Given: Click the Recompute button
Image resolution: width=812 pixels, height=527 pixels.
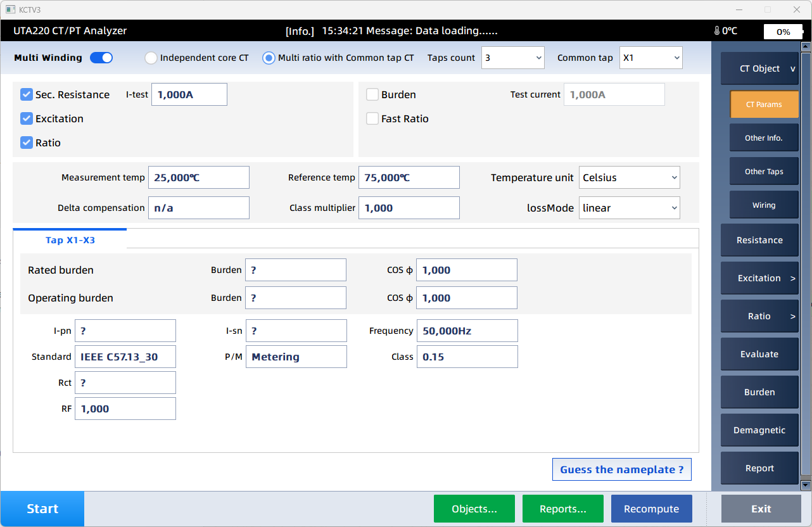Looking at the screenshot, I should click(x=652, y=509).
